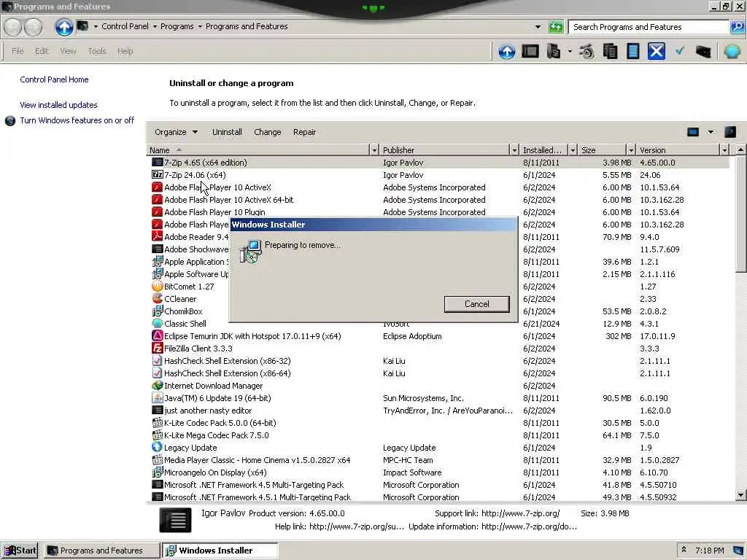Click the CCleaner program icon

click(158, 298)
